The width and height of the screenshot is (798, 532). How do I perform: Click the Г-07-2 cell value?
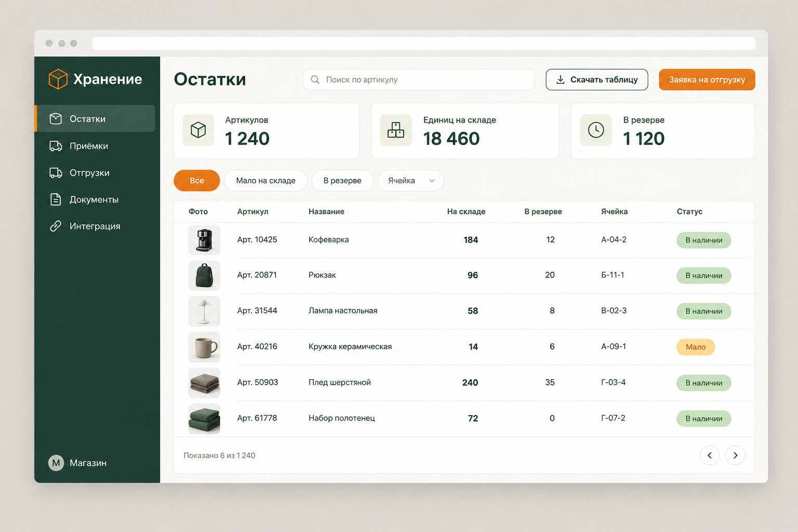pyautogui.click(x=613, y=418)
